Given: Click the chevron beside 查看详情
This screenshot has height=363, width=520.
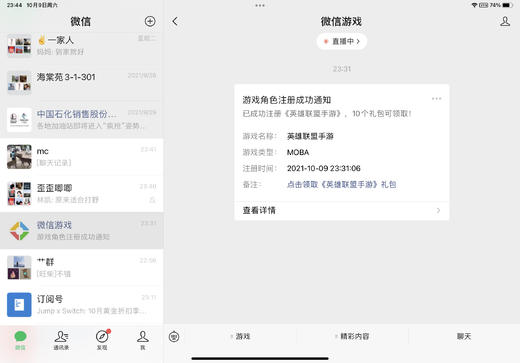Looking at the screenshot, I should 438,210.
